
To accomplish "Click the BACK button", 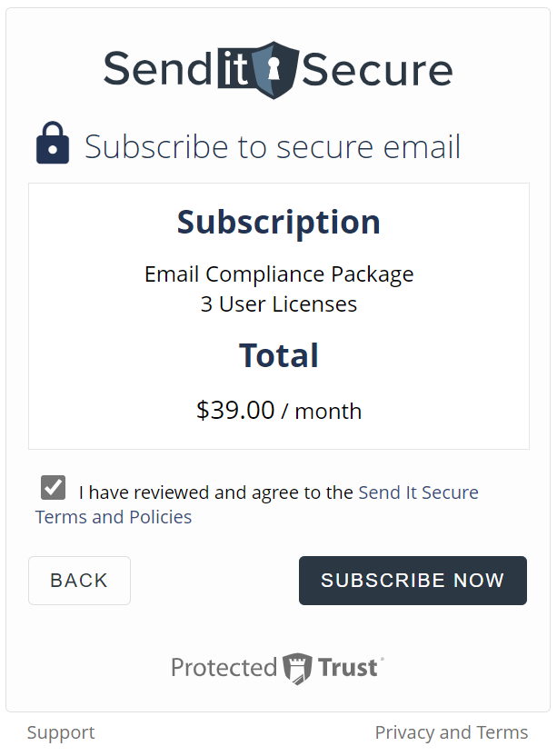I will [80, 581].
